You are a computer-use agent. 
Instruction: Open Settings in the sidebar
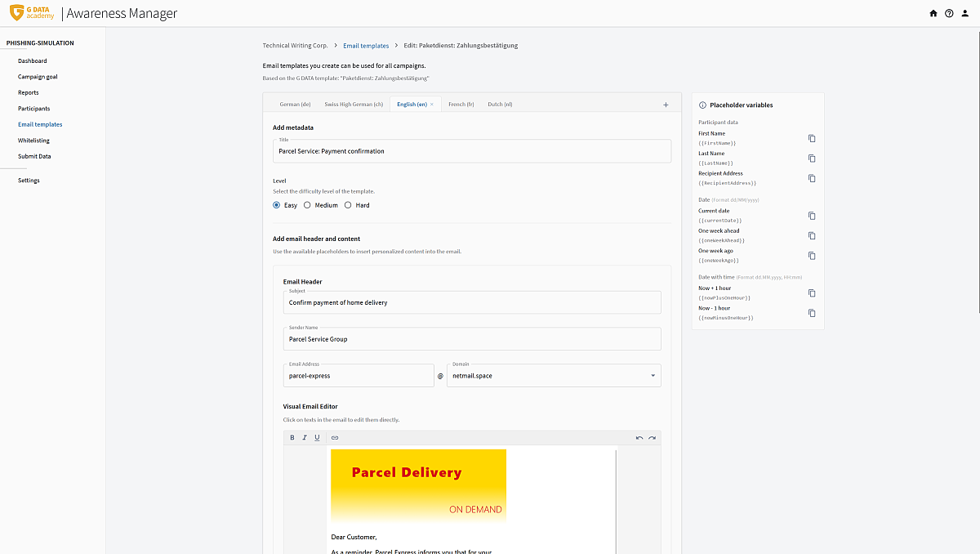(x=29, y=180)
